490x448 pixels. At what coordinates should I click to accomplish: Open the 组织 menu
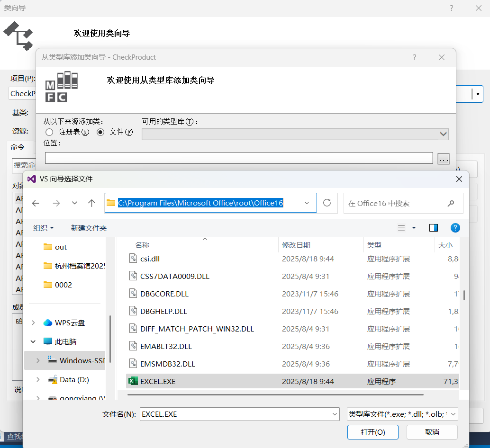[x=44, y=228]
